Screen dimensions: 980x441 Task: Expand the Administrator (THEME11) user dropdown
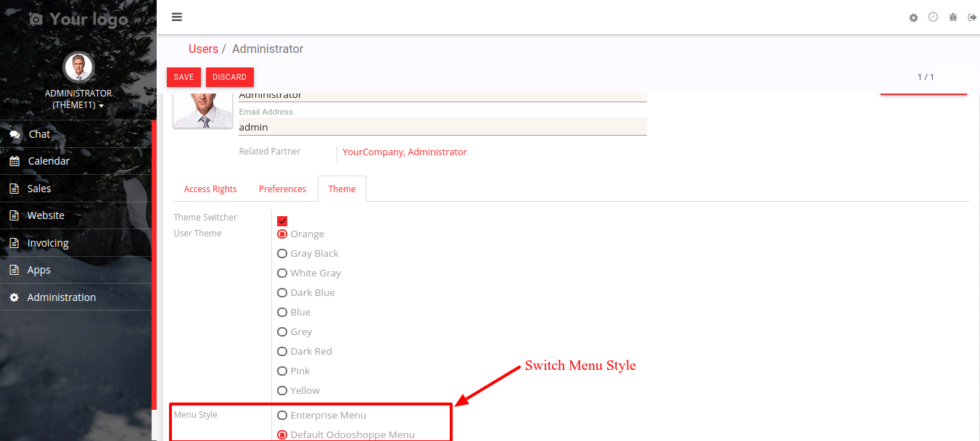tap(78, 99)
